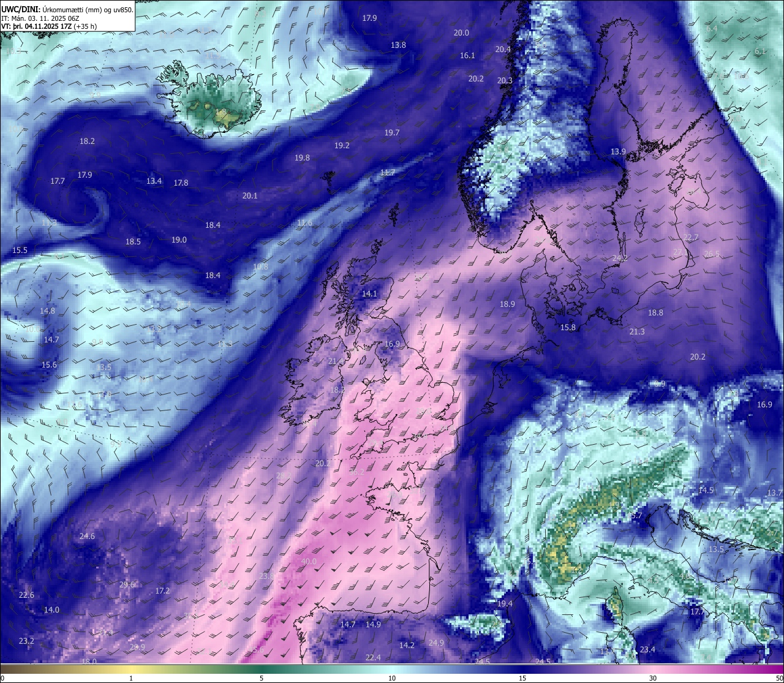
Task: Click the 20.4 map label
Action: click(503, 50)
